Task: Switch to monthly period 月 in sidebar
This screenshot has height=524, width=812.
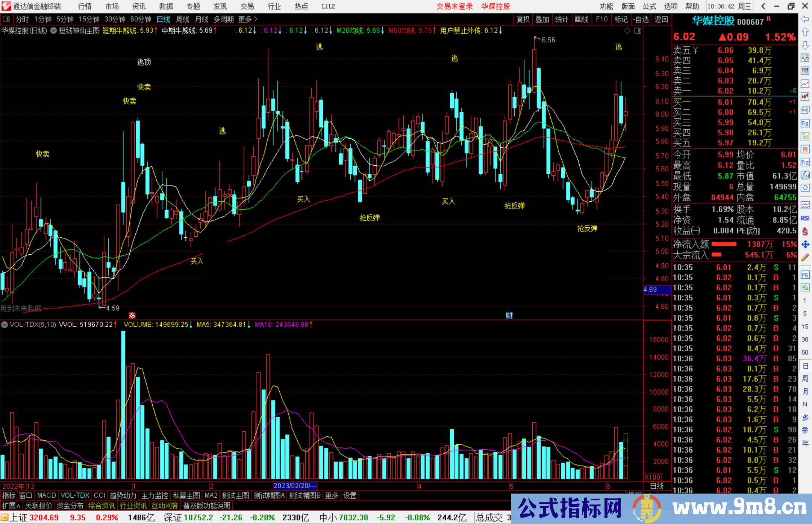Action: click(x=805, y=391)
